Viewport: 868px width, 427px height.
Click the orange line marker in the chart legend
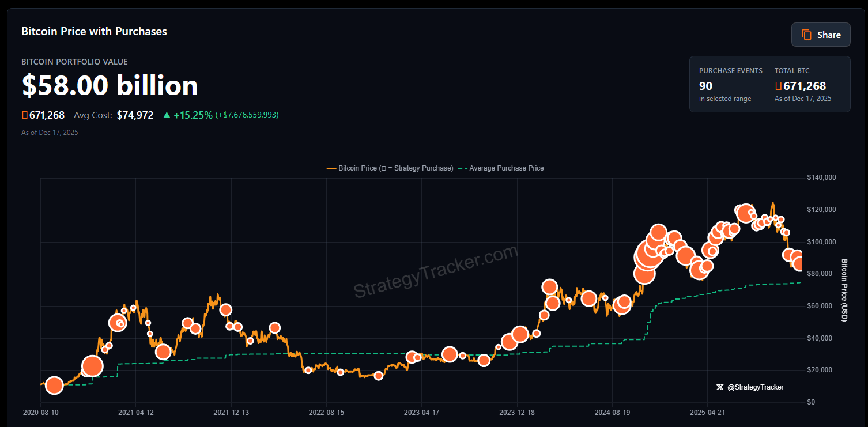click(331, 168)
